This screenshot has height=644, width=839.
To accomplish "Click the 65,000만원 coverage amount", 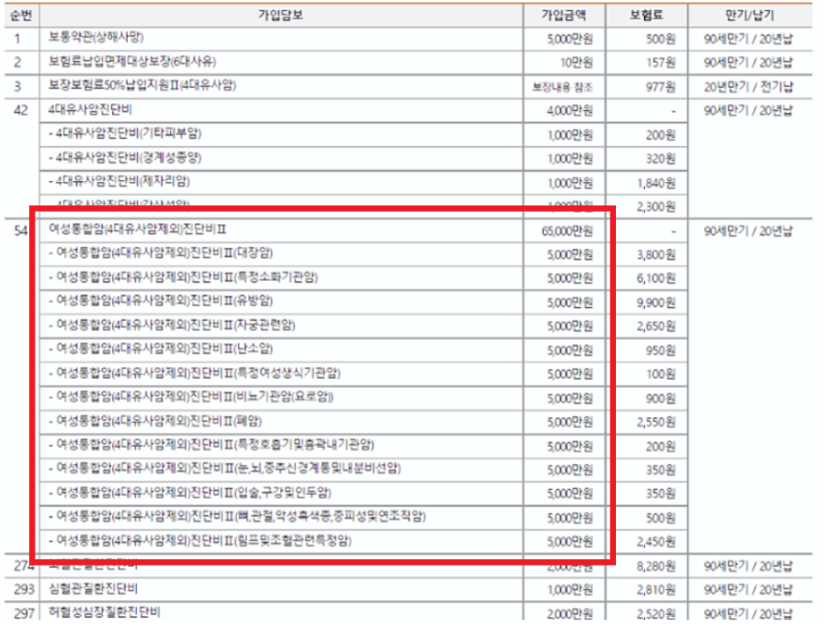I will tap(567, 231).
